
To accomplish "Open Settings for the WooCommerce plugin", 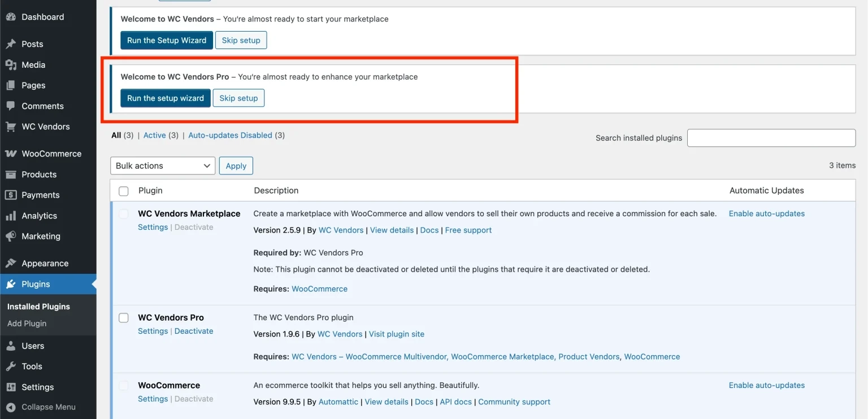I will 153,399.
